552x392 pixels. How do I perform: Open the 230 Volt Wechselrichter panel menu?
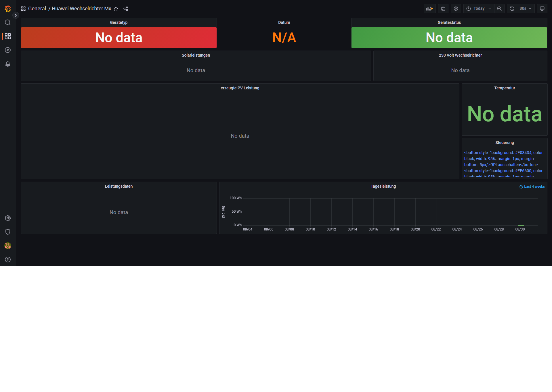tap(460, 55)
